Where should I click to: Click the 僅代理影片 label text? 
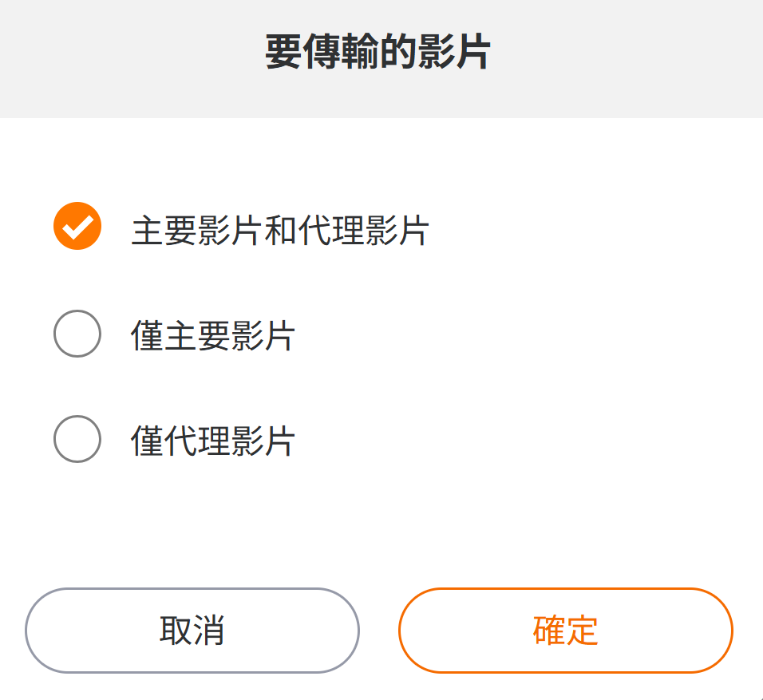(x=213, y=441)
